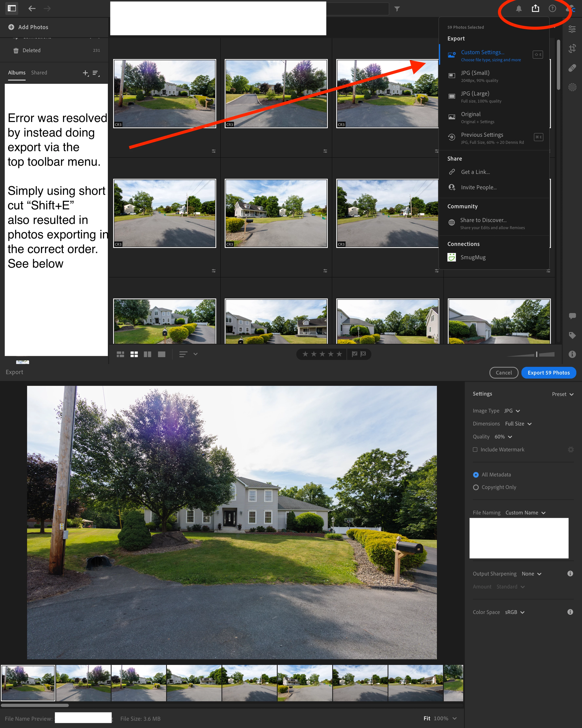Click the Export 59 Photos button
Screen dimensions: 582x728
pyautogui.click(x=548, y=372)
